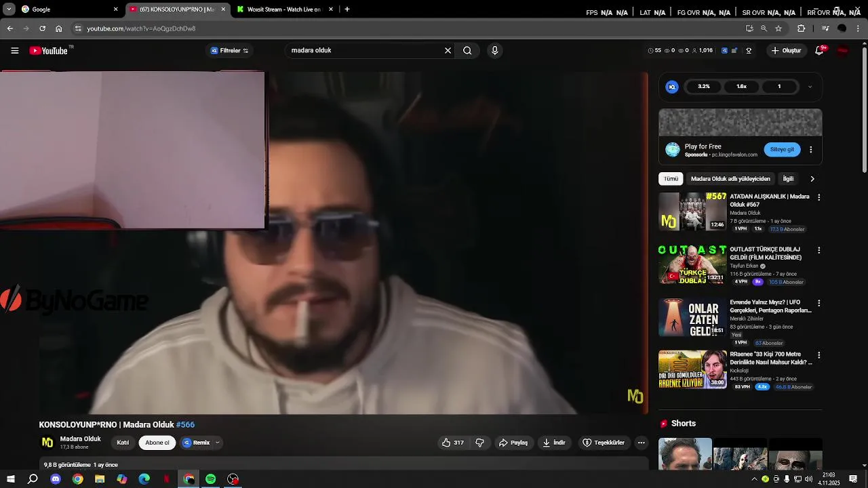Open the blue vidIQ icon in header stats
Screen dimensions: 868x488
click(x=724, y=51)
